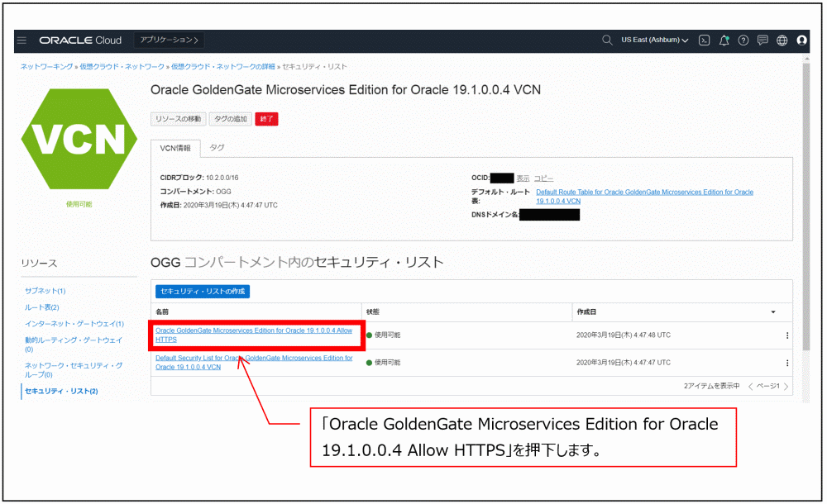Click the 4:47:48 UTC creation date cell
827x504 pixels.
tap(623, 335)
